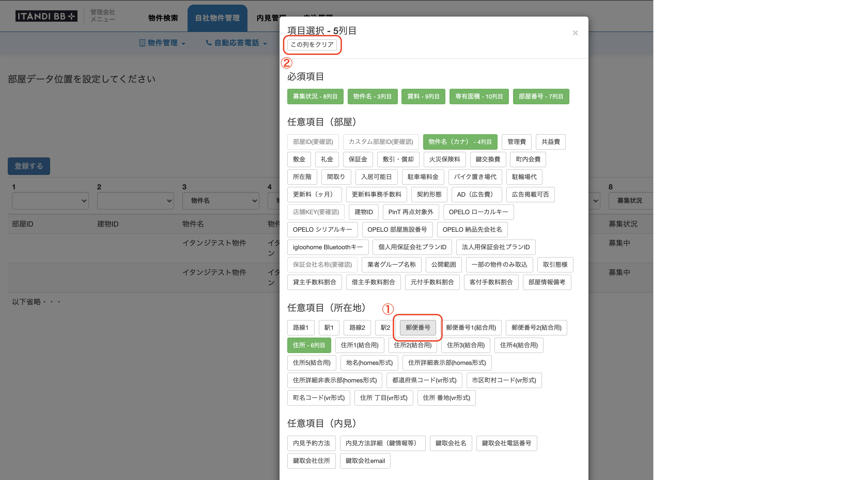The height and width of the screenshot is (480, 868).
Task: Choose the 契約形態 item
Action: tap(429, 194)
